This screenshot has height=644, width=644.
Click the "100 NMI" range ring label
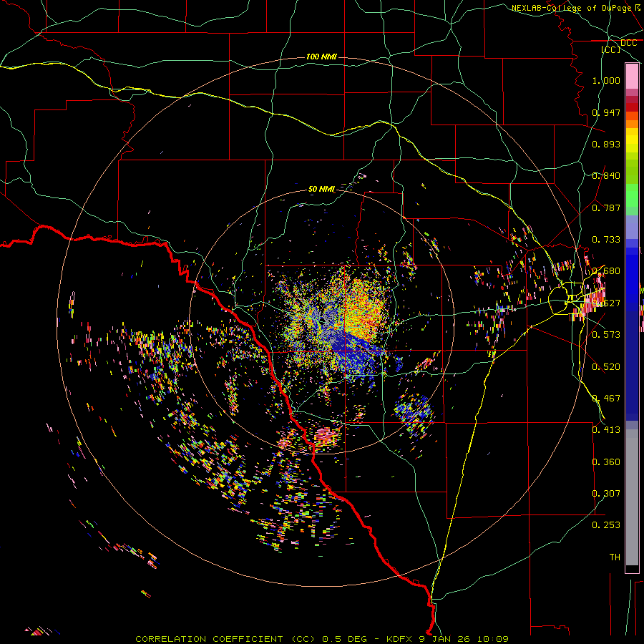point(321,57)
